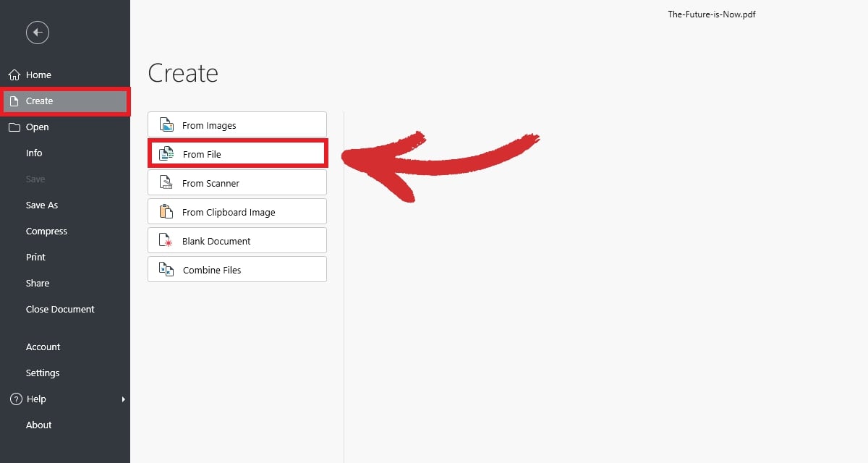Click the From File document icon
Viewport: 868px width, 463px height.
166,154
